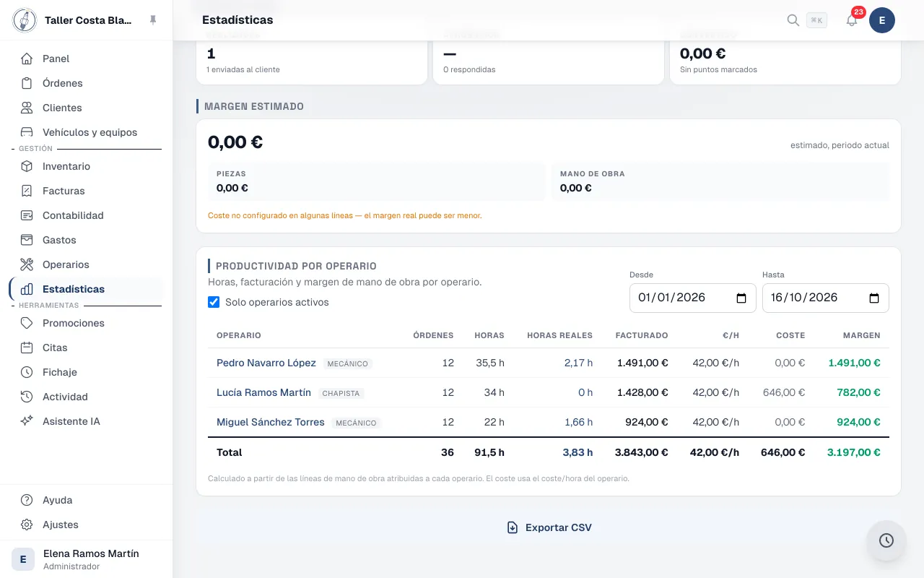The height and width of the screenshot is (578, 924).
Task: Click the Desde date input field
Action: (x=693, y=298)
